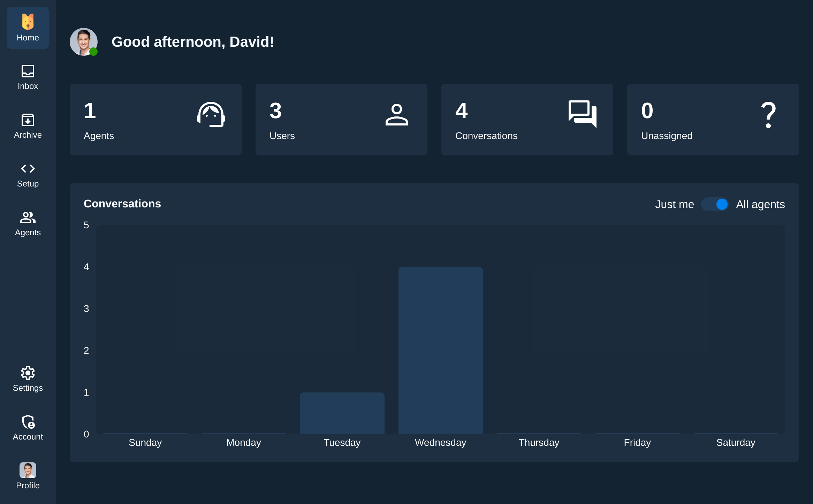
Task: Click the 'Sunday' axis label
Action: point(145,443)
